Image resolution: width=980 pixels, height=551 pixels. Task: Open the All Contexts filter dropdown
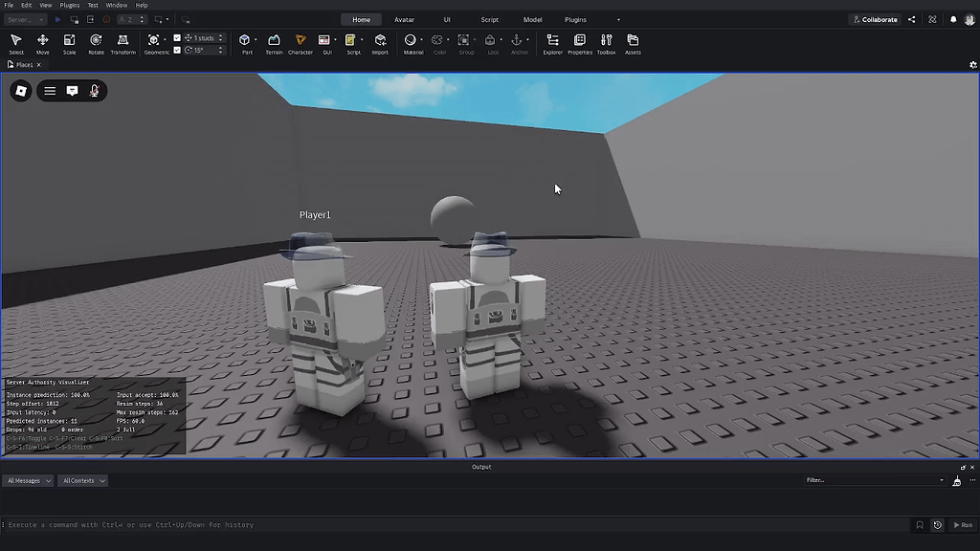[x=83, y=480]
